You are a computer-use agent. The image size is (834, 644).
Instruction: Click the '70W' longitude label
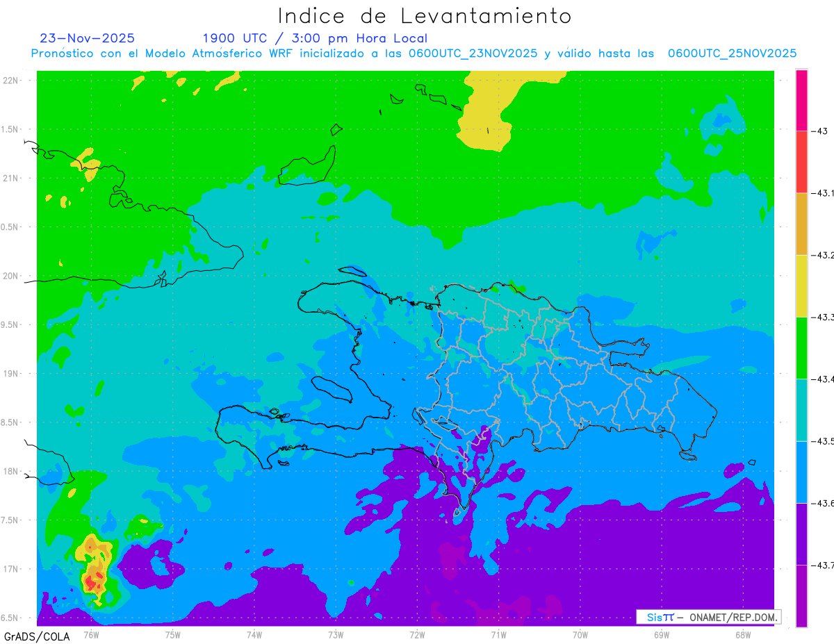tap(580, 634)
